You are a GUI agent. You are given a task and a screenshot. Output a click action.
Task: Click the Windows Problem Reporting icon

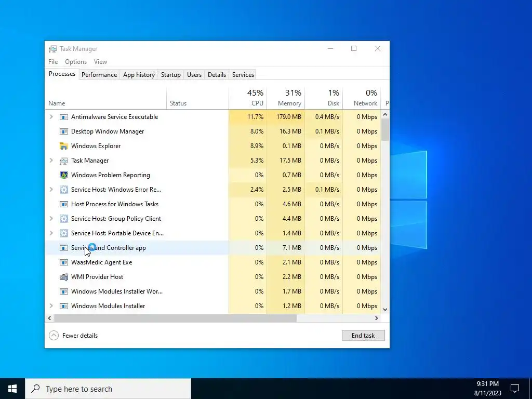click(x=63, y=175)
